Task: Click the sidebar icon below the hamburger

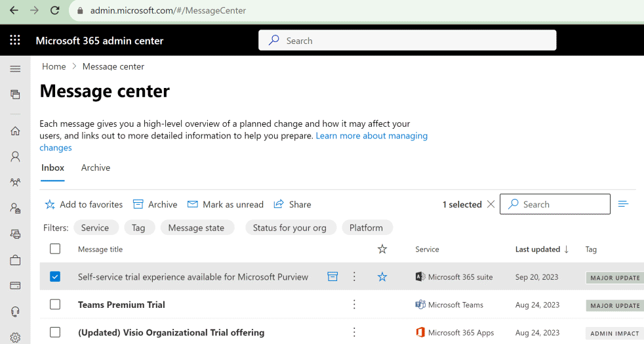Action: (15, 95)
